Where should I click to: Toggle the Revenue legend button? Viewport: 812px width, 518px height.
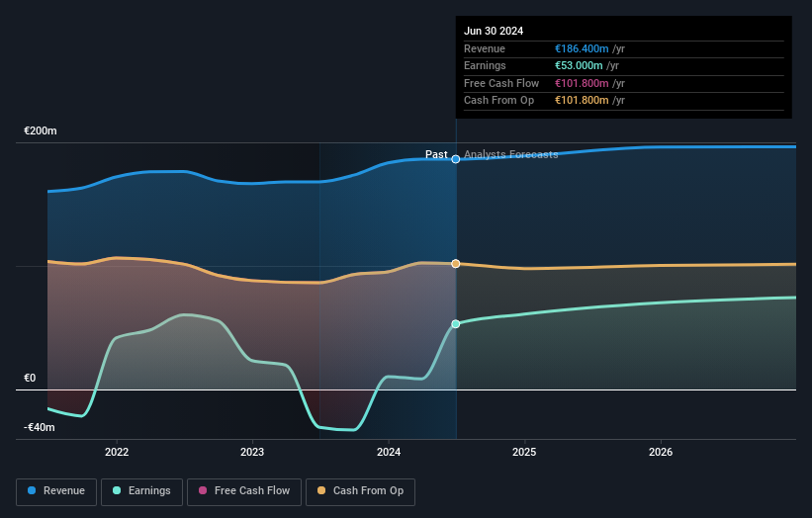56,491
